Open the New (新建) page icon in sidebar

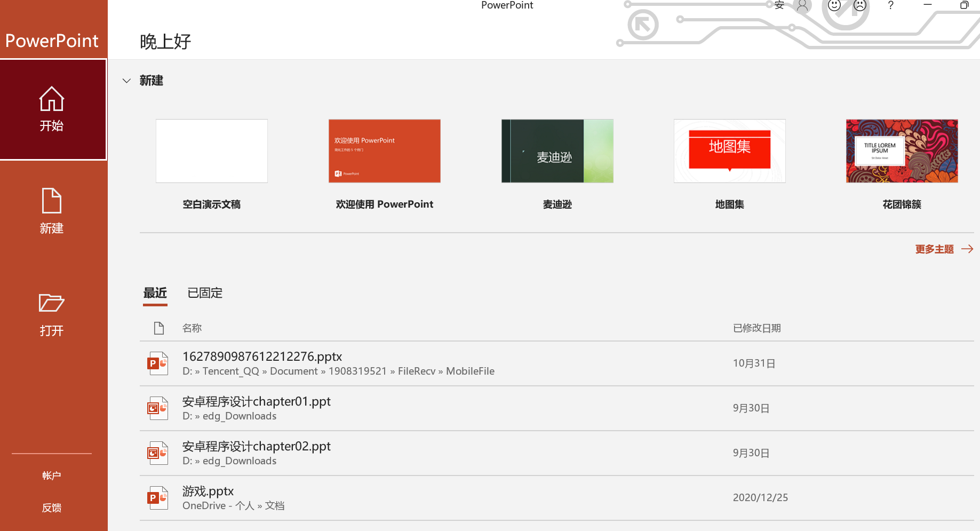tap(52, 201)
